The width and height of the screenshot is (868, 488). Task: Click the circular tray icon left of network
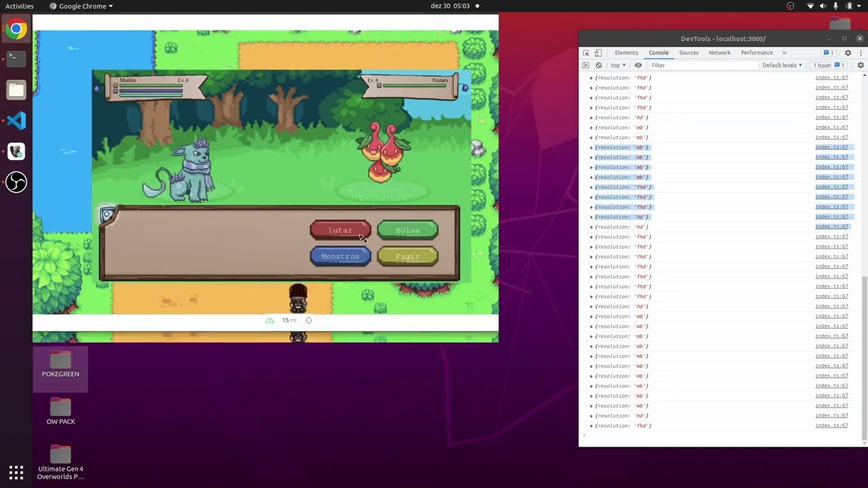790,6
